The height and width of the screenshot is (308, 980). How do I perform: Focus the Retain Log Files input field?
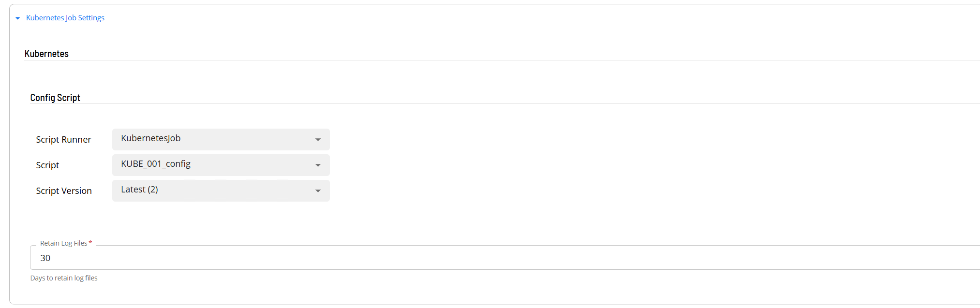(x=484, y=258)
